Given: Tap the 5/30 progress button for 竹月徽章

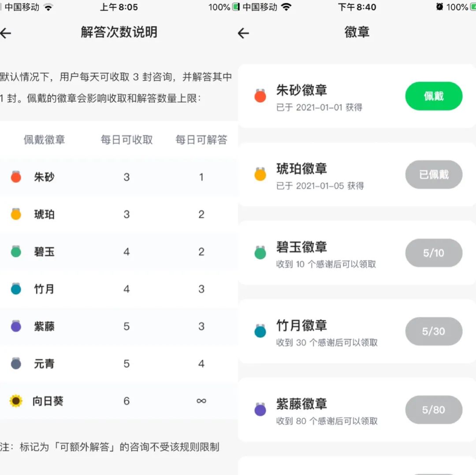Looking at the screenshot, I should (434, 331).
